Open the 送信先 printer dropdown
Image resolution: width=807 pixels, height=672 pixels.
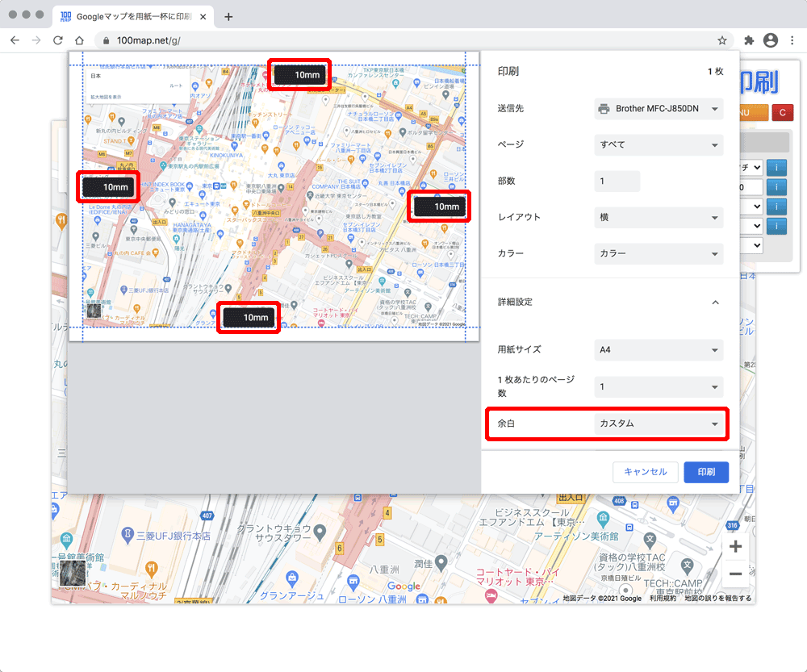point(659,108)
